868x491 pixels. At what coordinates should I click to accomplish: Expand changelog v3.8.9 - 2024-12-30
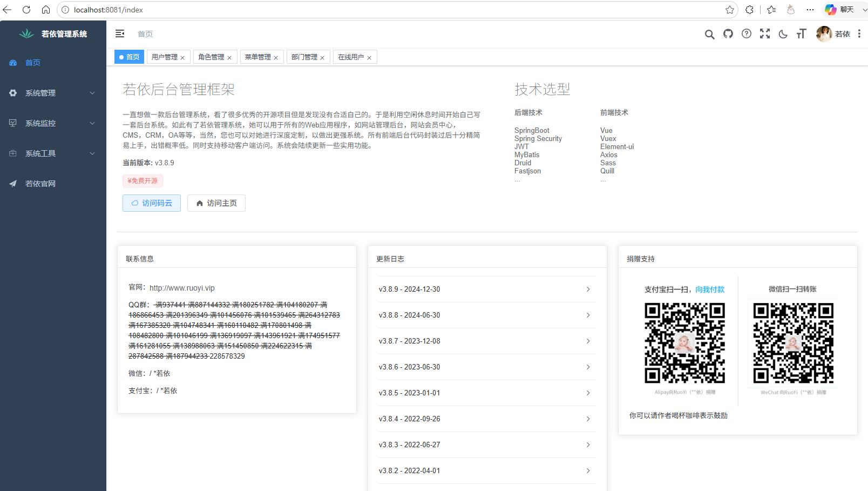pyautogui.click(x=487, y=289)
